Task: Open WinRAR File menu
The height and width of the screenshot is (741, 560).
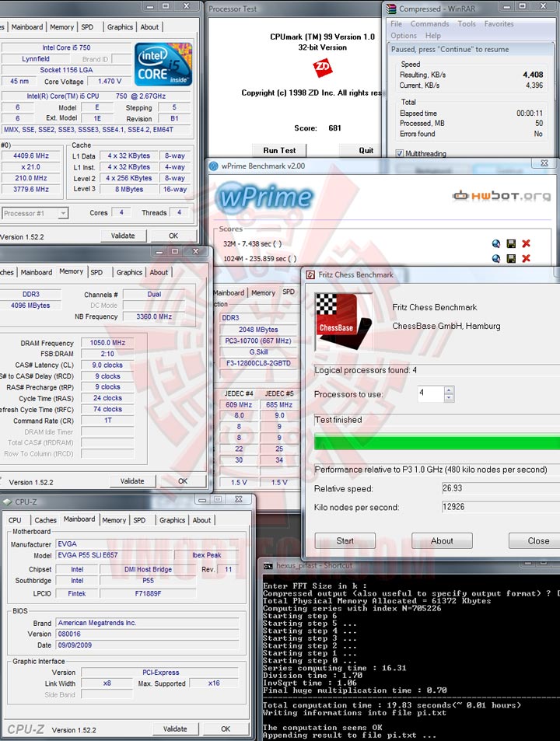Action: [396, 23]
